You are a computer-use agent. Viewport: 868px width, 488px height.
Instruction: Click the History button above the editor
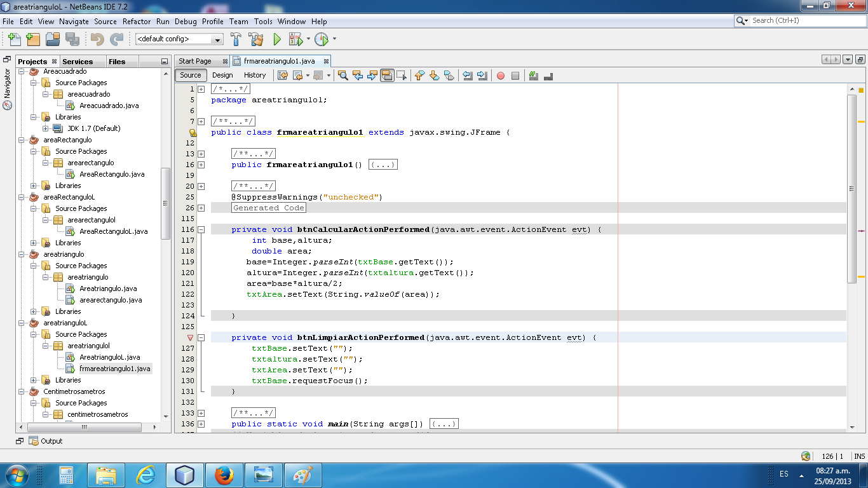(255, 75)
